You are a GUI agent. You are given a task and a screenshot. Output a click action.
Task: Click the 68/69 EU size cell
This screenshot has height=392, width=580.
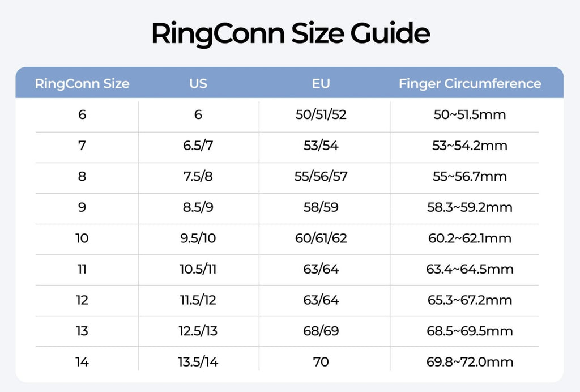321,331
